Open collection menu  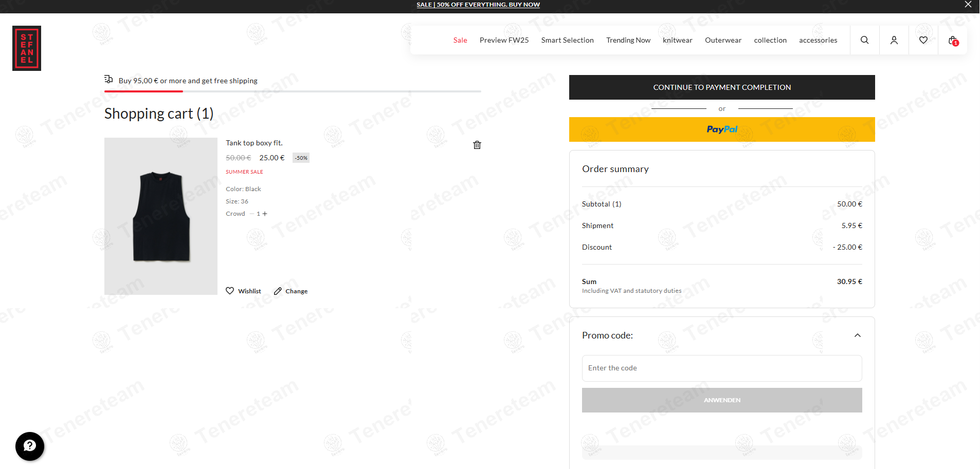point(770,40)
